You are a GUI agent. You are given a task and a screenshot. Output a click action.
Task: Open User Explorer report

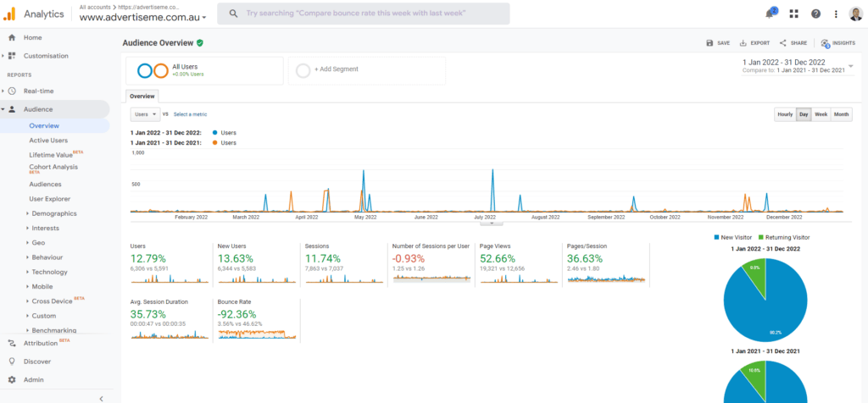point(50,198)
